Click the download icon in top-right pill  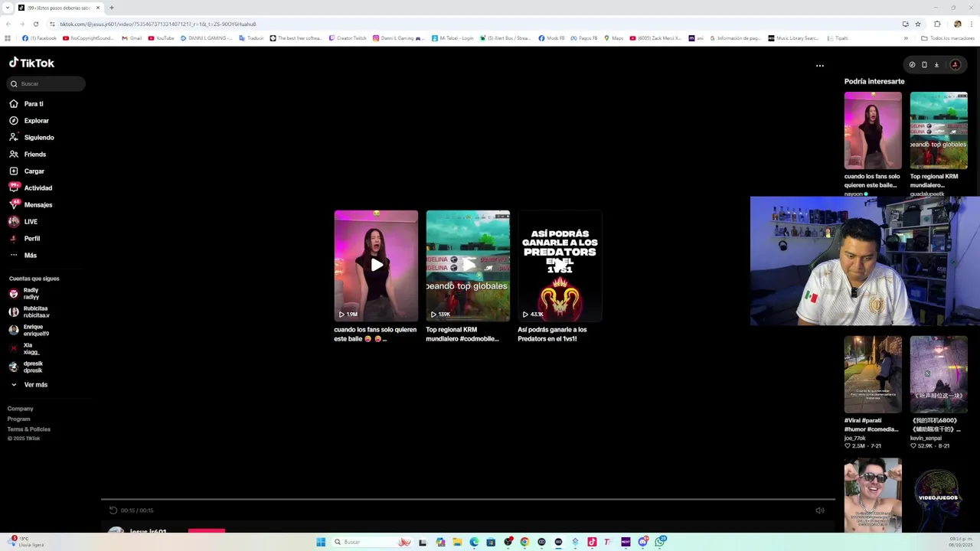936,65
